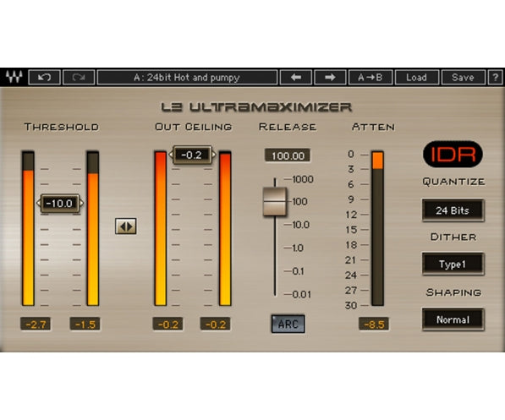Open the Shaping Normal selector

pos(453,319)
